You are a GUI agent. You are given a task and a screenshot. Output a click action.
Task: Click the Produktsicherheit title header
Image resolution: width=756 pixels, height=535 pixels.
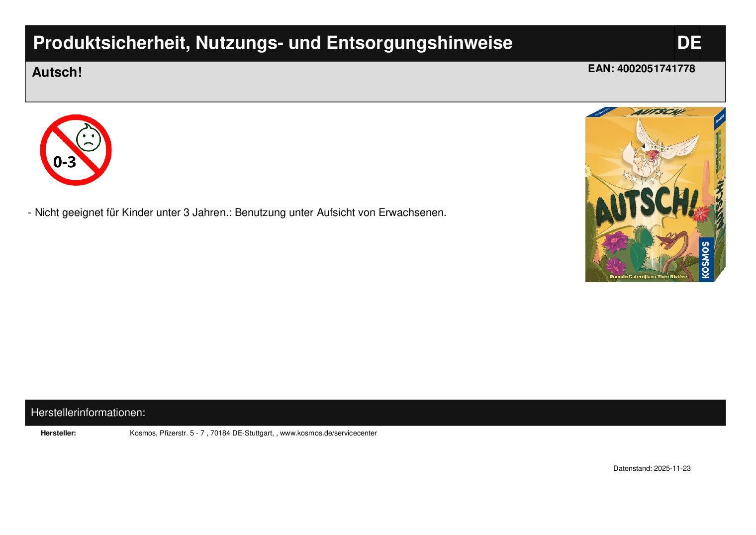click(273, 43)
